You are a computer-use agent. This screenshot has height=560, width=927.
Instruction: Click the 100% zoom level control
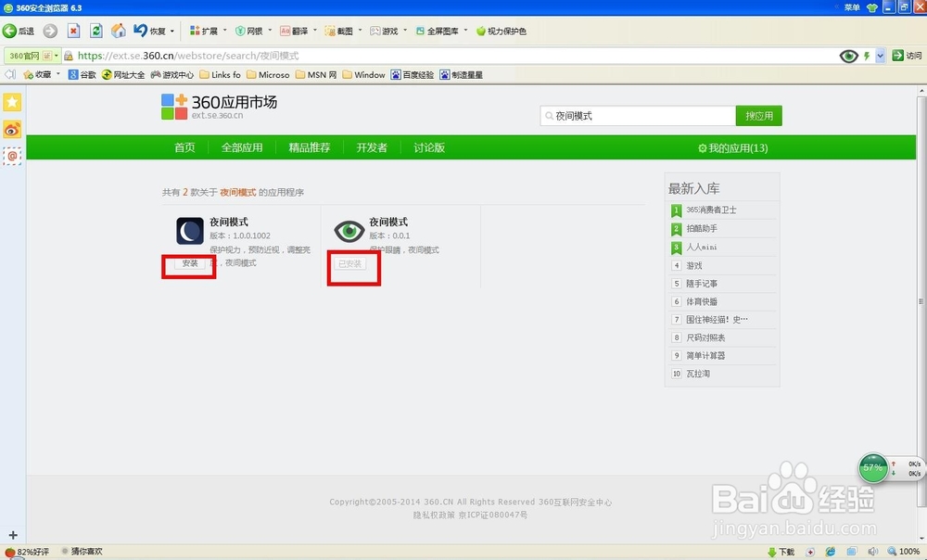903,552
